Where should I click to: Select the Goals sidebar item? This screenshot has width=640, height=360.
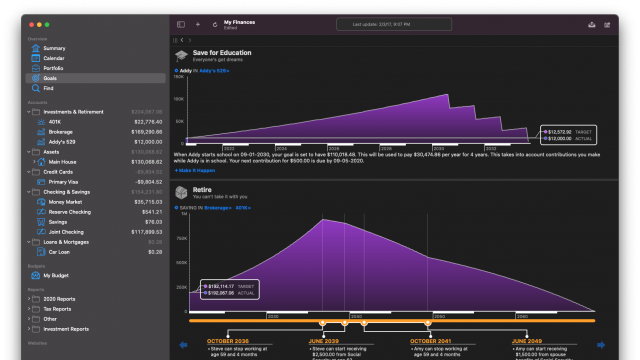coord(95,78)
